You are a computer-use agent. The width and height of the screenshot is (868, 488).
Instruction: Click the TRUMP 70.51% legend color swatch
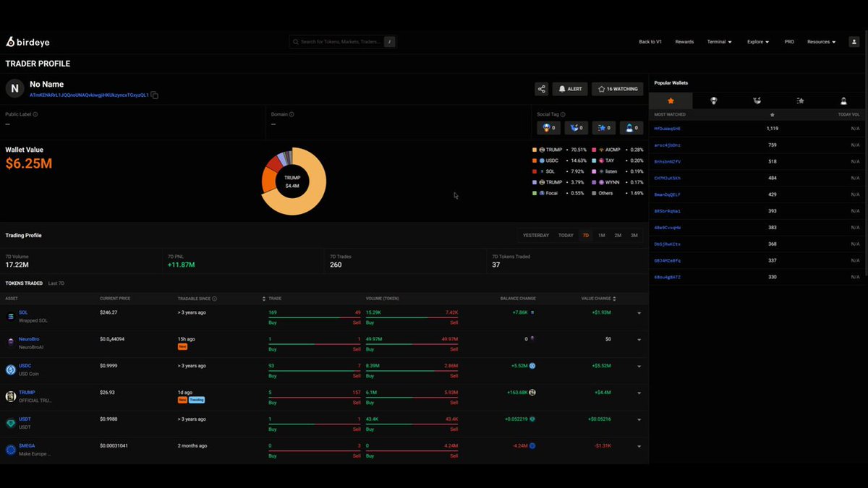click(535, 150)
